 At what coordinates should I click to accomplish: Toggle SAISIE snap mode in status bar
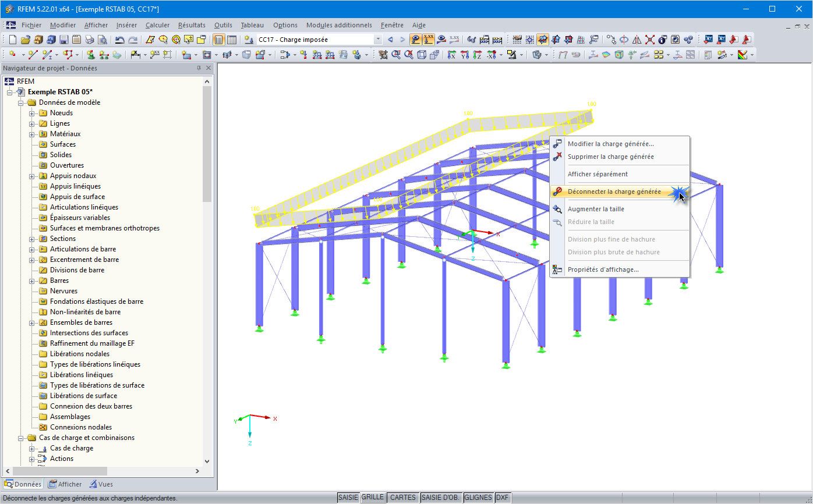(348, 498)
